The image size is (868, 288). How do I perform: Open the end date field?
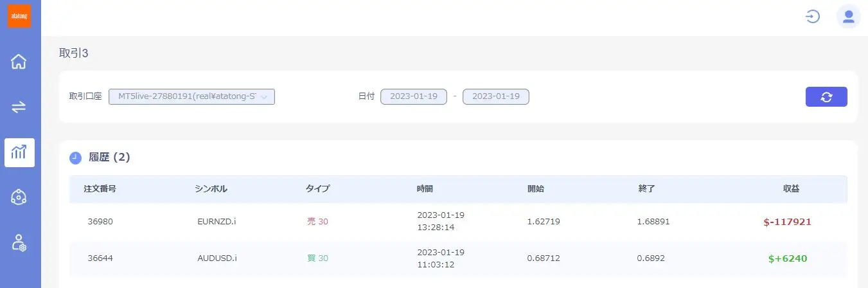pyautogui.click(x=495, y=96)
